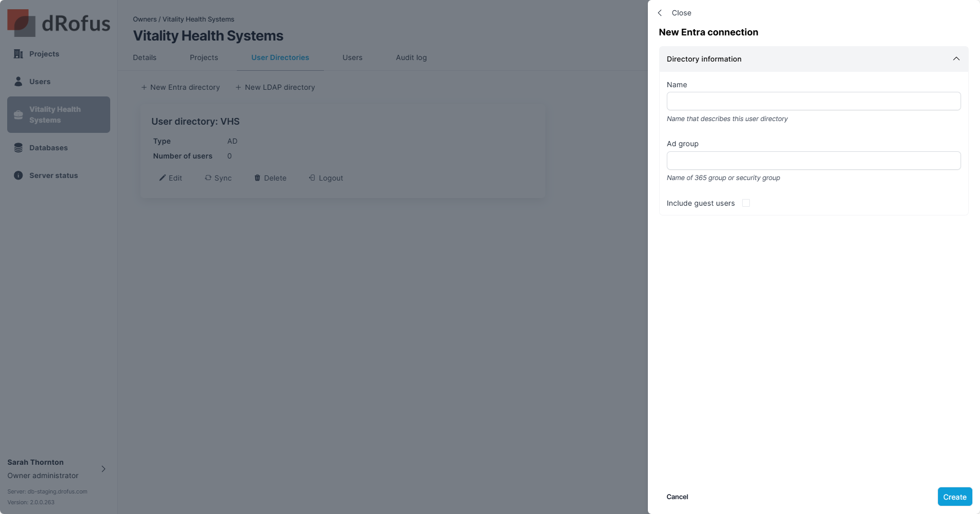Click the Projects building icon in sidebar

point(18,54)
